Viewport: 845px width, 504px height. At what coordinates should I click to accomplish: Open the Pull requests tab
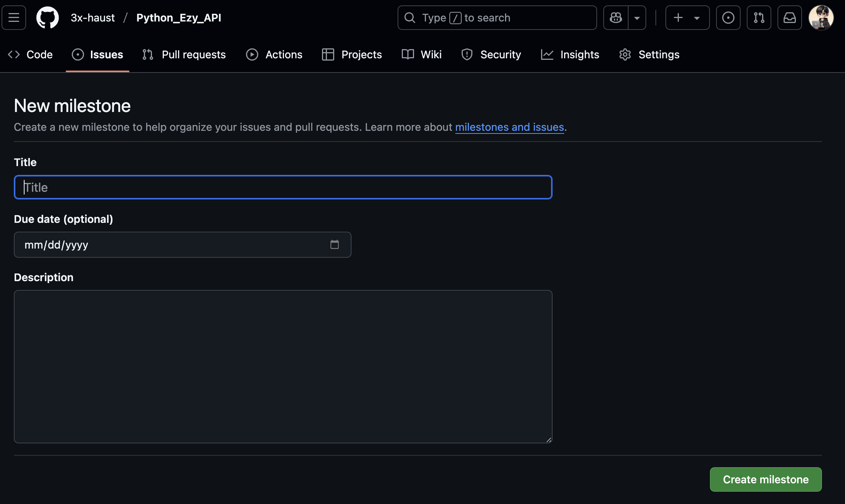pyautogui.click(x=184, y=54)
